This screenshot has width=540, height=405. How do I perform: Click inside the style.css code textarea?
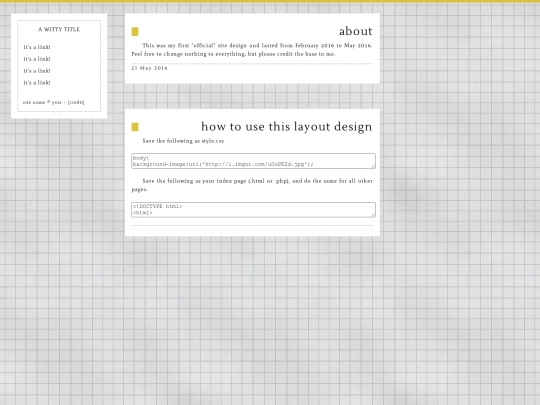coord(253,161)
